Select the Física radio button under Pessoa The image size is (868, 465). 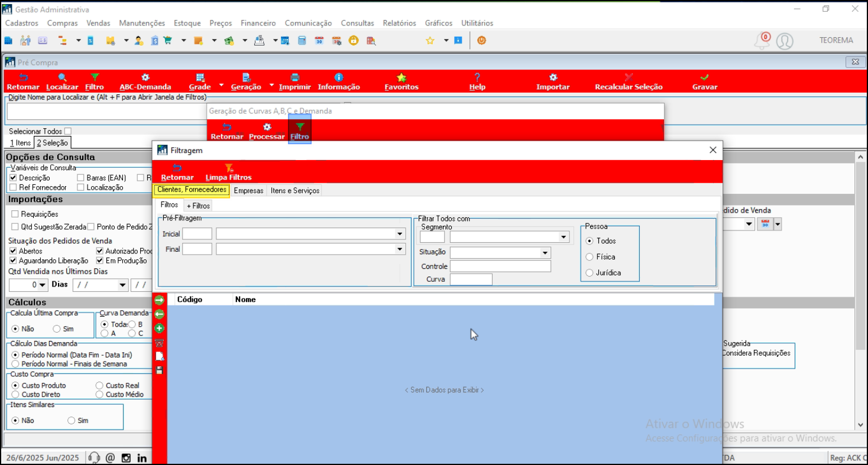pyautogui.click(x=590, y=256)
